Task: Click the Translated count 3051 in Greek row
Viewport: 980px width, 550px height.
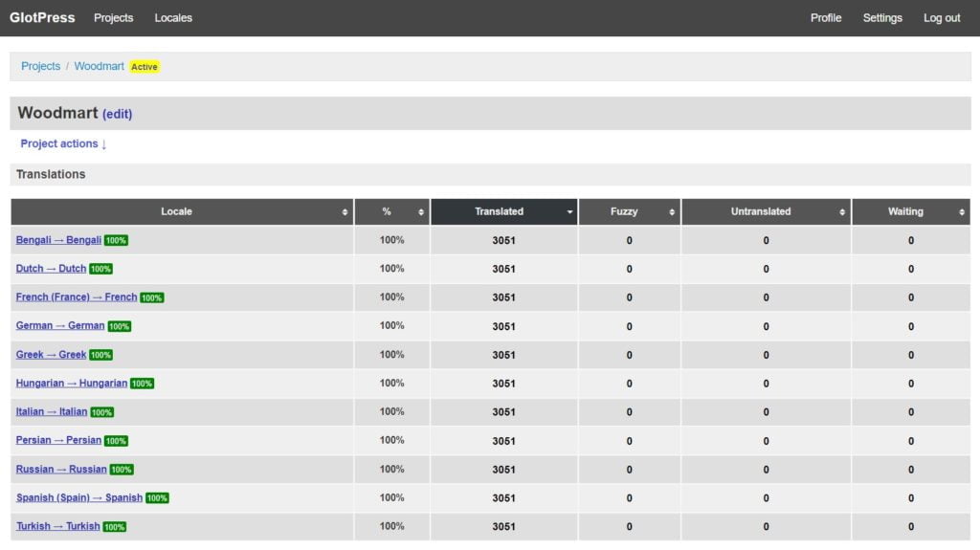Action: [503, 355]
